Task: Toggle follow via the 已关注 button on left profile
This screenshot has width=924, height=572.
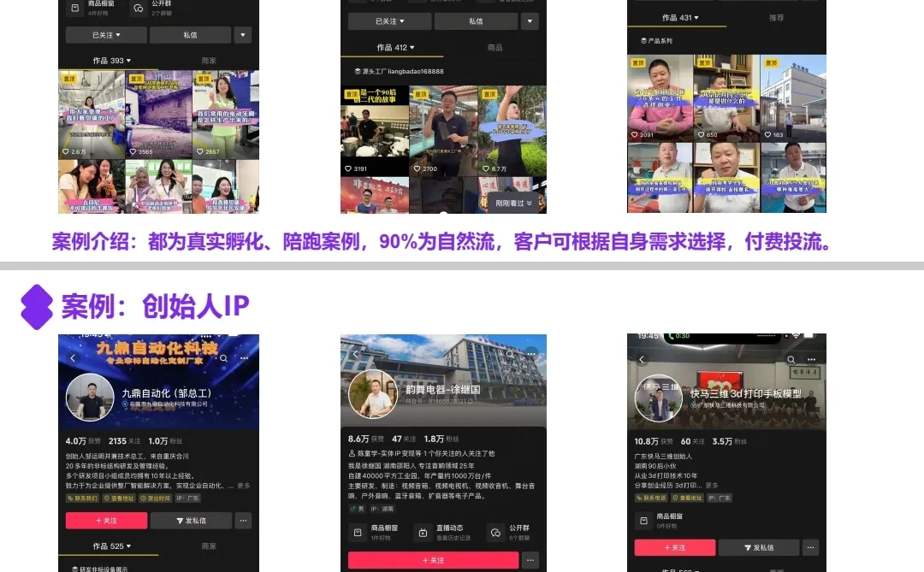Action: pyautogui.click(x=106, y=35)
